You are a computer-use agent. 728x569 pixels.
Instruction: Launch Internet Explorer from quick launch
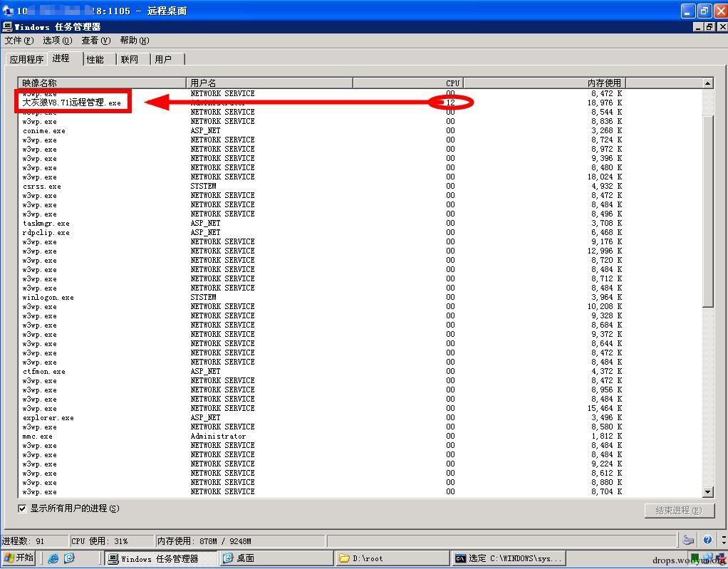(x=53, y=558)
